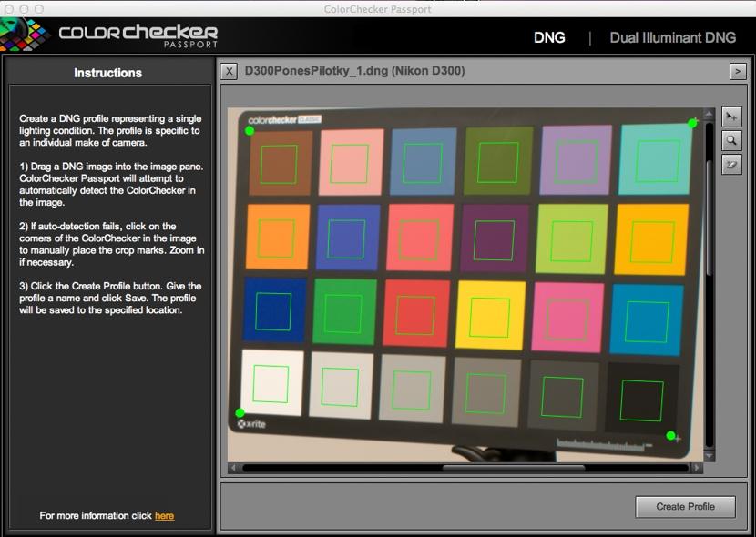Click the ColorChecker Passport logo

[x=109, y=35]
